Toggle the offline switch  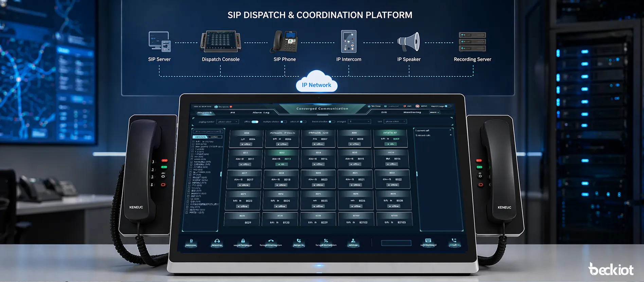[x=255, y=122]
